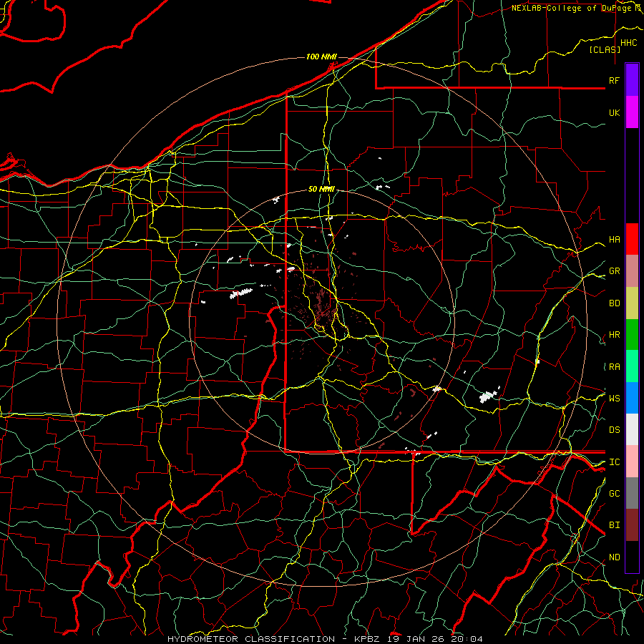Click the 20:04 timestamp
The image size is (644, 644).
[x=467, y=639]
